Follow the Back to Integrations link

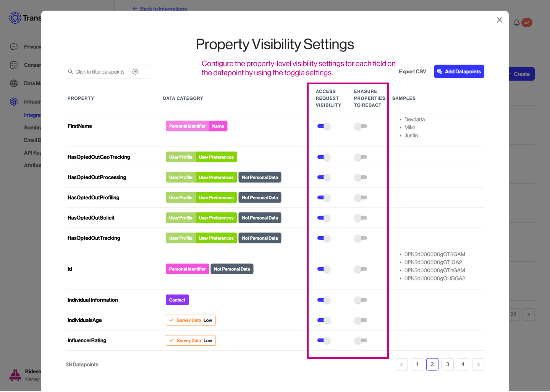(159, 9)
